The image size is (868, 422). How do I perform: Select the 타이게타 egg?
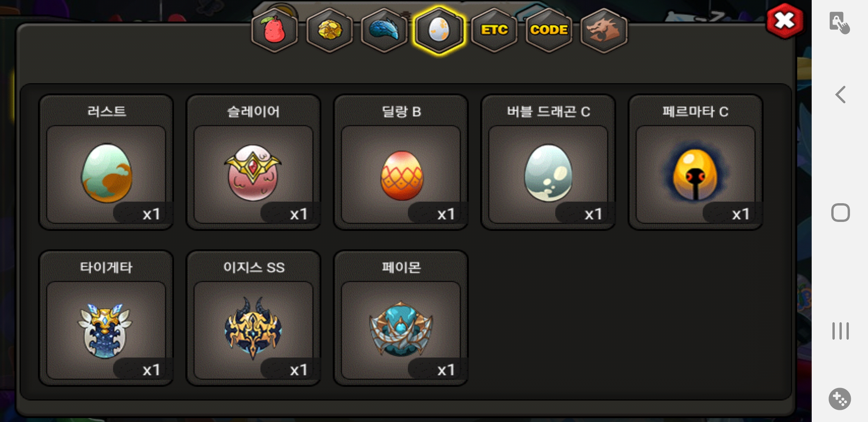click(x=106, y=318)
